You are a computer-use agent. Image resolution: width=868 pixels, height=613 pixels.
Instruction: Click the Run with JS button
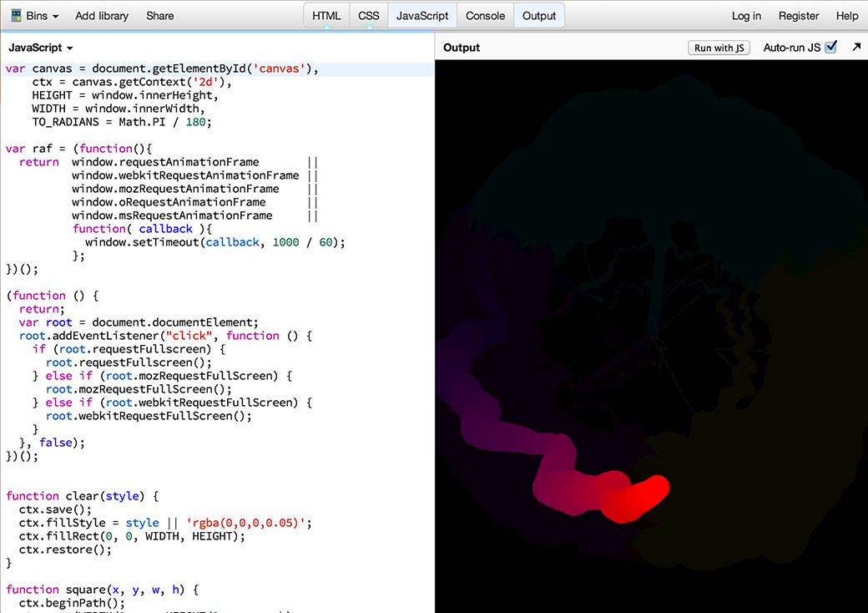tap(719, 48)
